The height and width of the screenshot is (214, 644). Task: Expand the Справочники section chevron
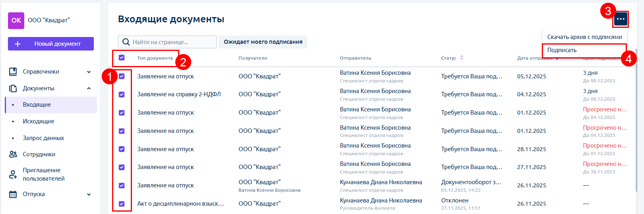tap(89, 72)
